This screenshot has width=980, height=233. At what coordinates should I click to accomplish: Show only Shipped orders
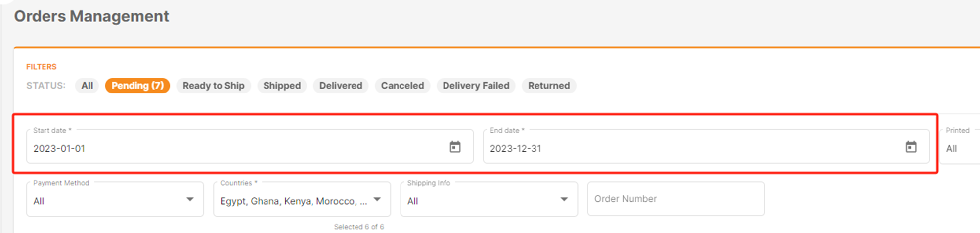[282, 86]
